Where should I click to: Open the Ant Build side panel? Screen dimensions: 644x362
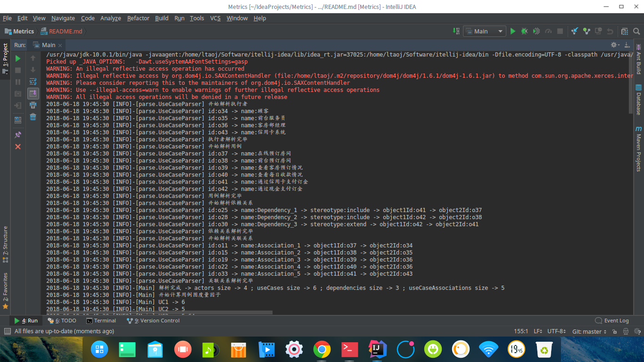click(x=638, y=59)
